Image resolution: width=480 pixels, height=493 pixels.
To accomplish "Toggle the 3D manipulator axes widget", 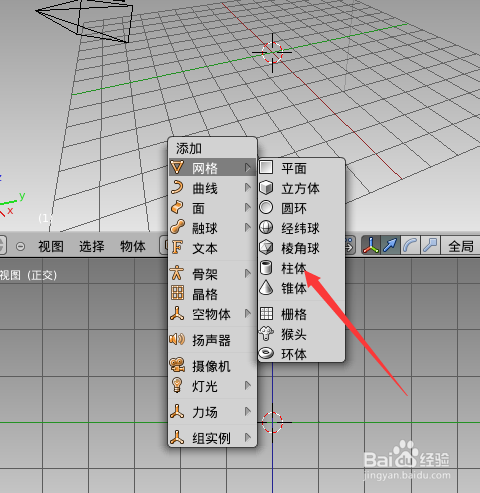I will pos(371,246).
